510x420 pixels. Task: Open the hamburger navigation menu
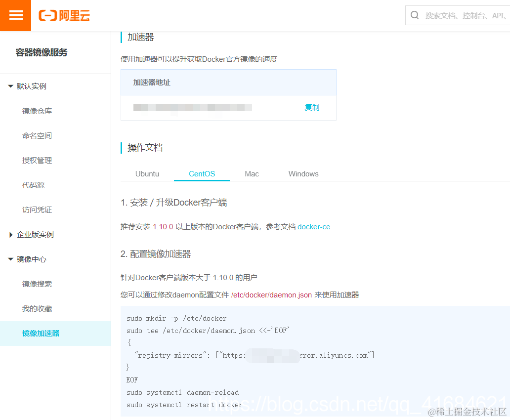[x=15, y=15]
